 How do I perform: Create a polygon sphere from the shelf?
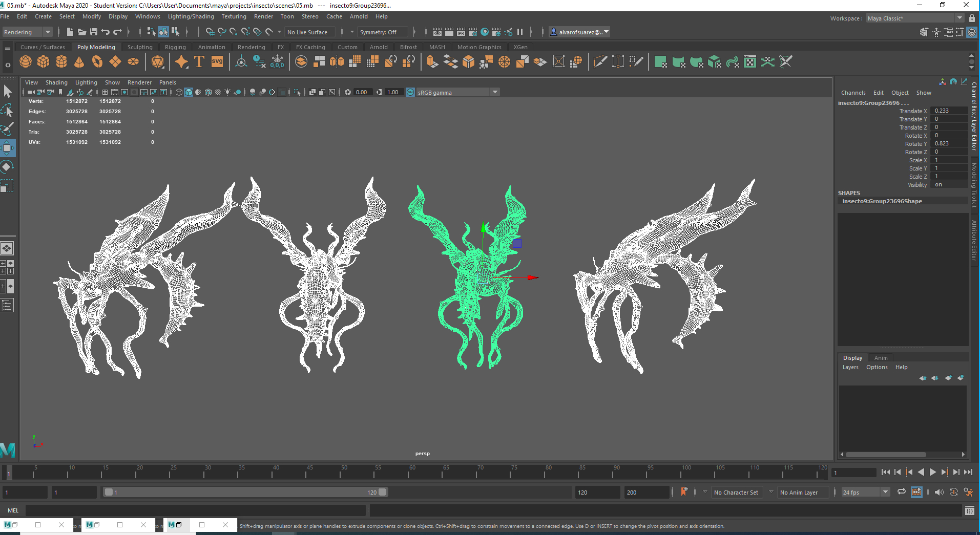(25, 61)
